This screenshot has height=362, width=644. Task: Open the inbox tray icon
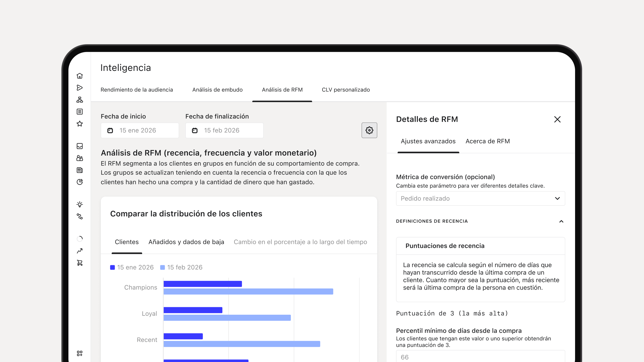pos(80,146)
